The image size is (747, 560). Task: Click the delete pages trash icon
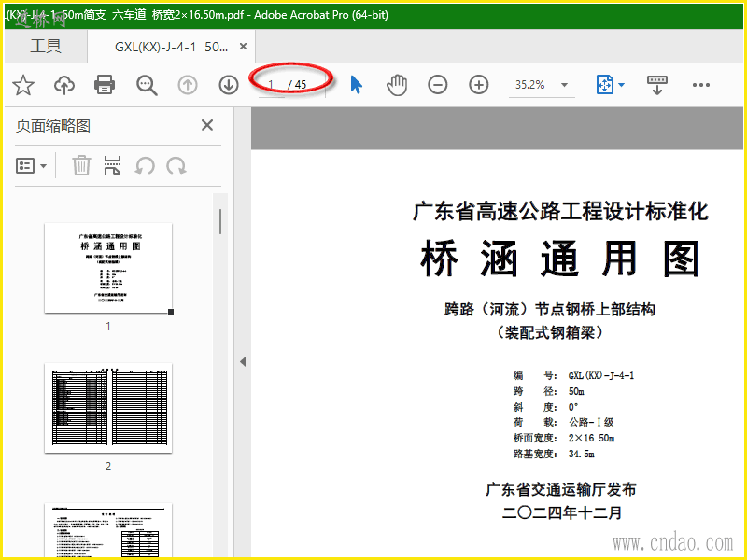(81, 166)
